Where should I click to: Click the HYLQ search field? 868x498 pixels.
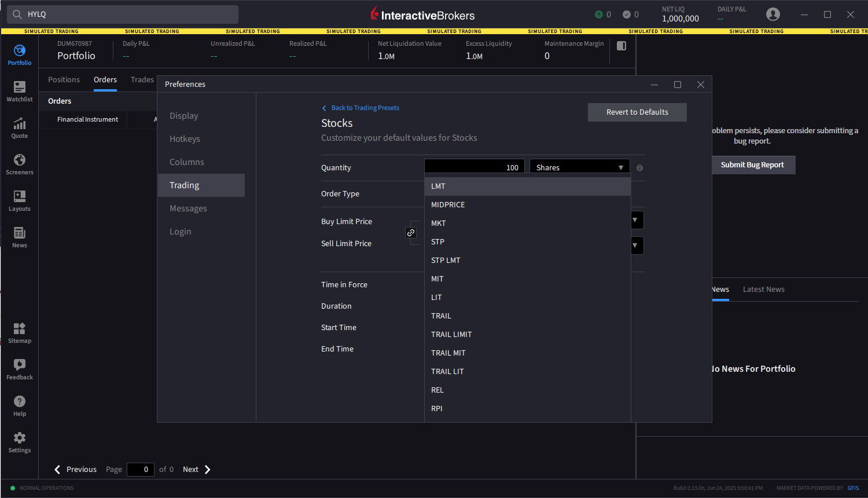(123, 14)
